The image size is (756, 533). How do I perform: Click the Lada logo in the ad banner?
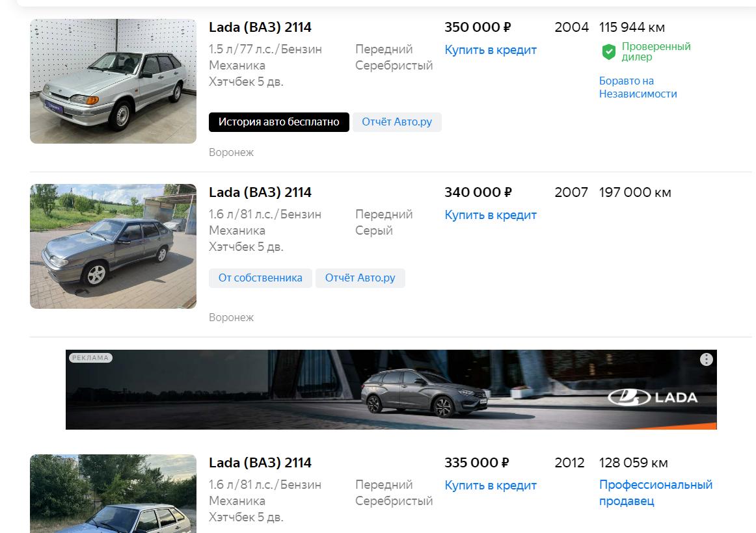coord(653,397)
